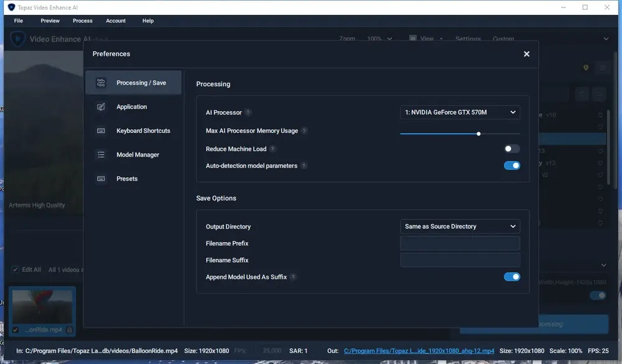Open the Application preferences section
Screen dimensions: 622x364
133,107
